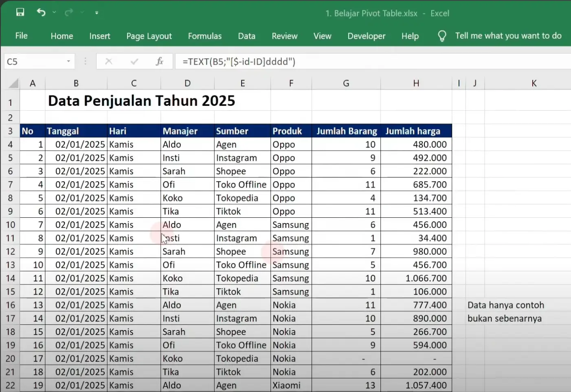Go to the Formulas tab
The height and width of the screenshot is (392, 571).
(205, 36)
